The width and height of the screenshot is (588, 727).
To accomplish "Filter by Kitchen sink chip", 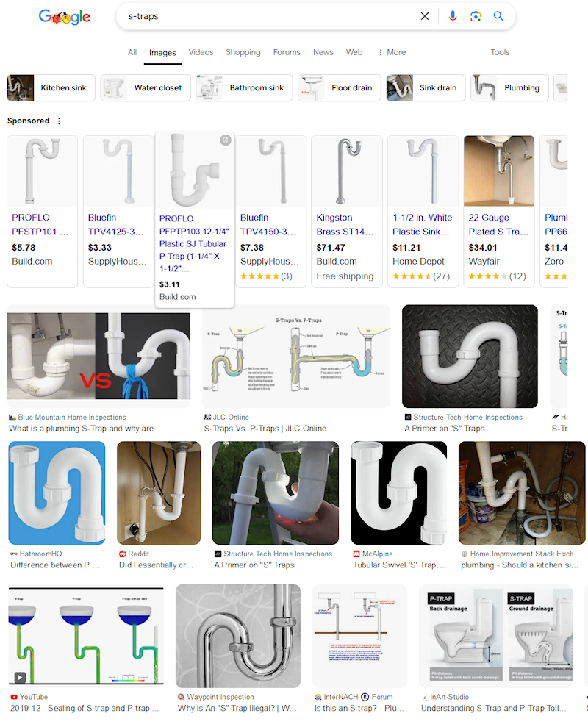I will 51,87.
